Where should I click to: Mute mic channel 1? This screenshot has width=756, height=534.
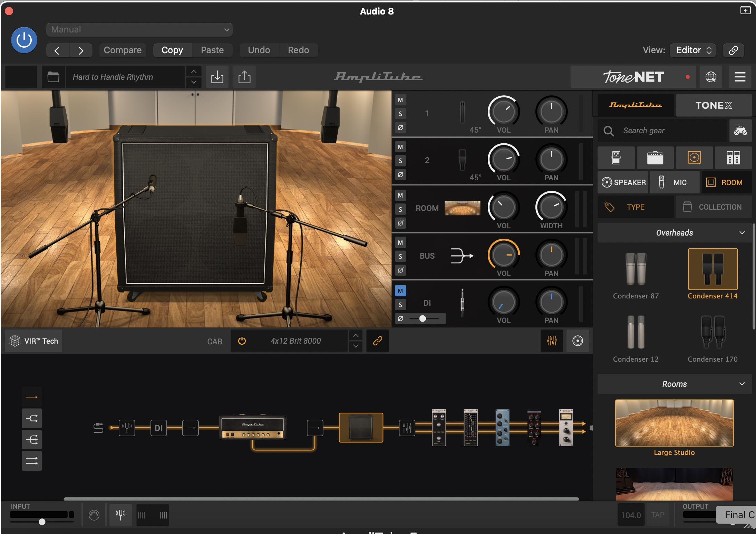point(400,100)
